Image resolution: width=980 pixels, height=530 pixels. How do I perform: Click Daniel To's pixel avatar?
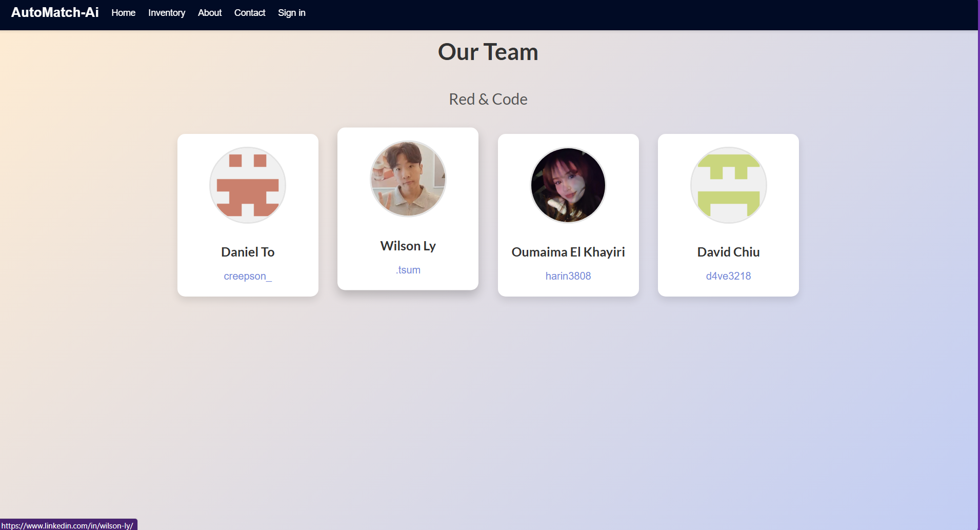click(248, 185)
